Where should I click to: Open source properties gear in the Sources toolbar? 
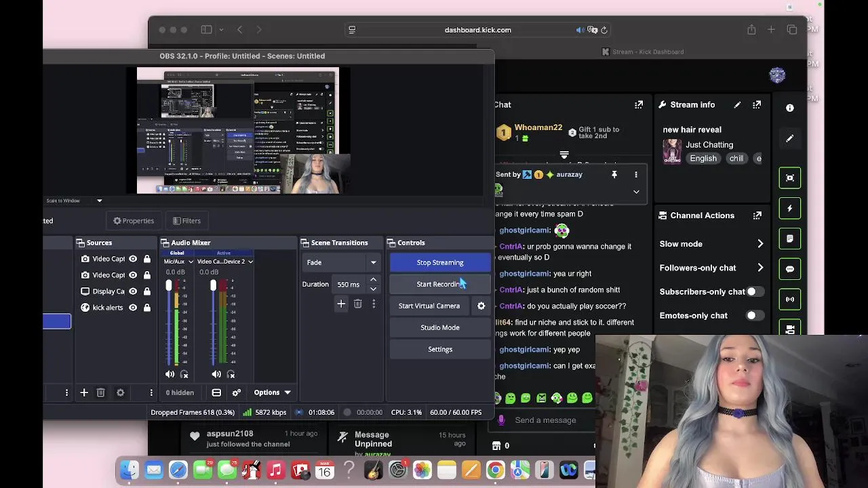(120, 392)
